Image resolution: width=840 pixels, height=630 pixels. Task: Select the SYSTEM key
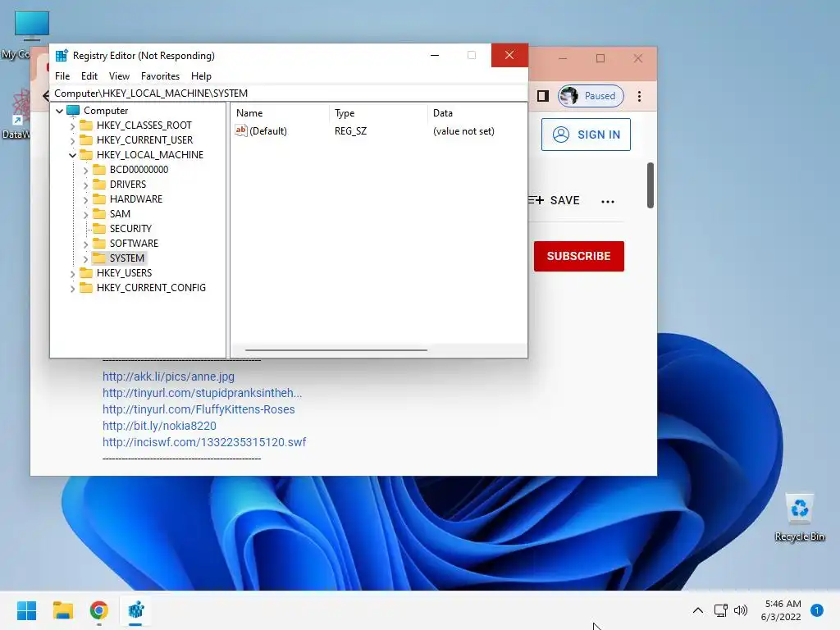126,258
